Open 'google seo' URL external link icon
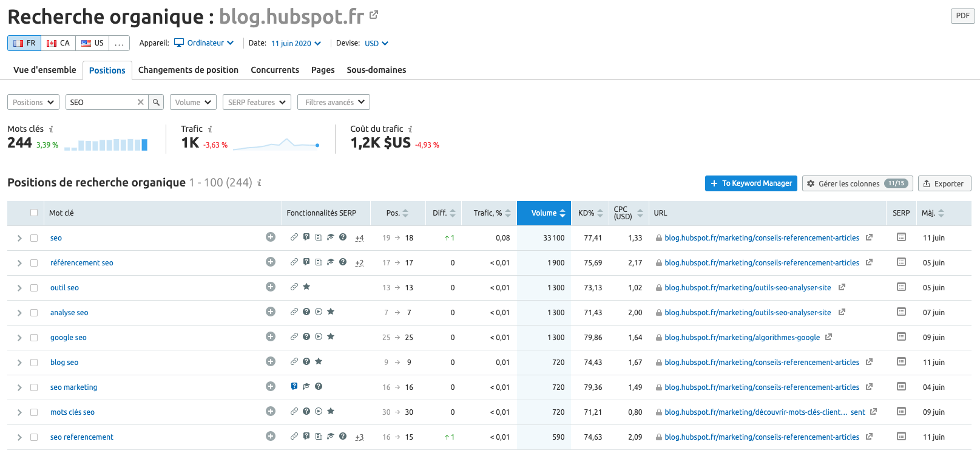Viewport: 980px width, 450px height. (828, 337)
